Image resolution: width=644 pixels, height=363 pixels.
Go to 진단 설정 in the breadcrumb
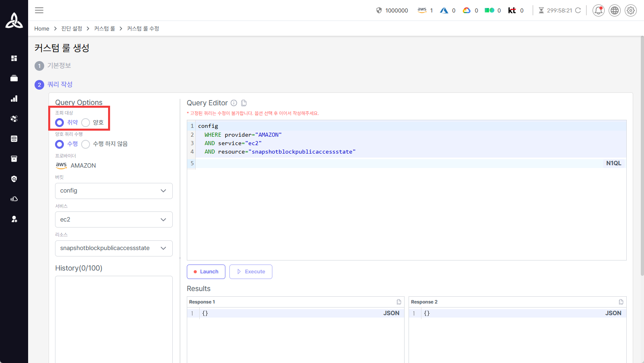pyautogui.click(x=72, y=29)
